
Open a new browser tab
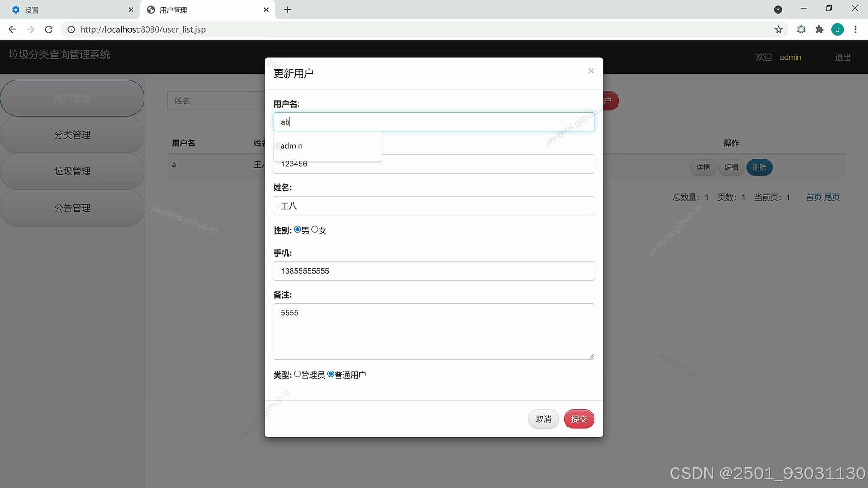288,9
